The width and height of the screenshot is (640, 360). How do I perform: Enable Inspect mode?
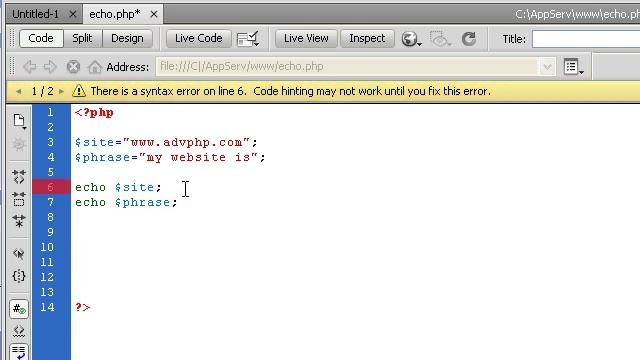pos(367,38)
